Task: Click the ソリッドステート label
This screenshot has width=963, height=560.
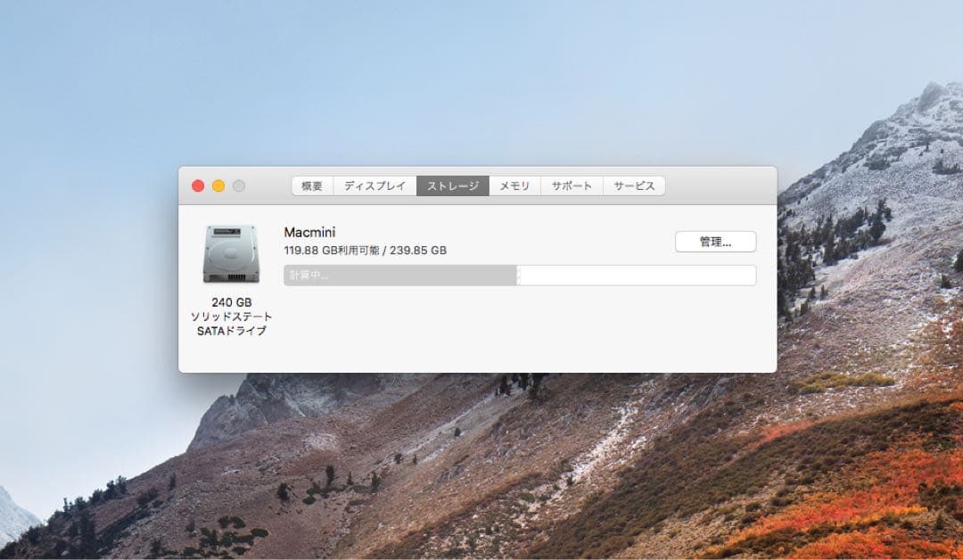Action: tap(229, 317)
